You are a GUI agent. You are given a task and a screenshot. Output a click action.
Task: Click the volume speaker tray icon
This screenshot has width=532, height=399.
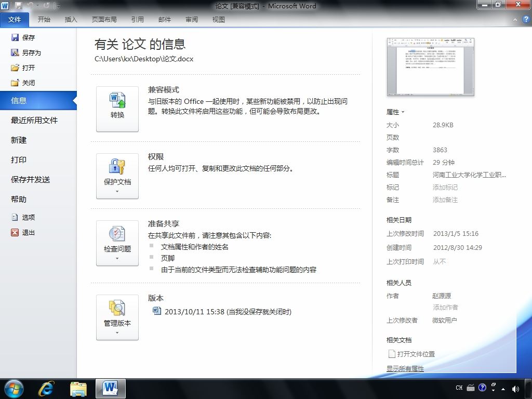tap(515, 389)
